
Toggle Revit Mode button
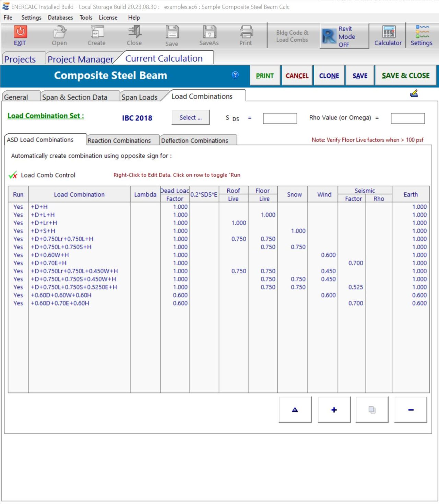344,36
